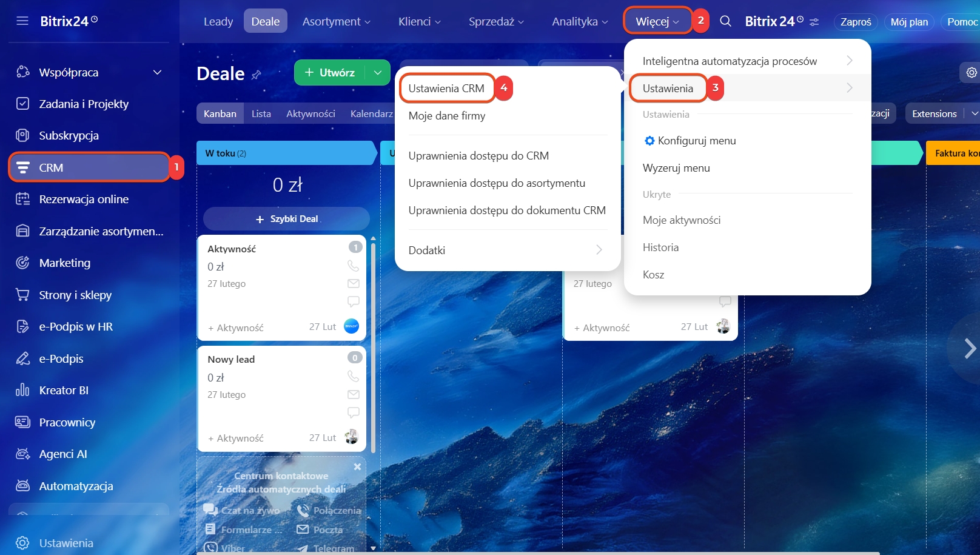Expand the Współpraca sidebar section
Screen dimensions: 980x555
coord(157,72)
